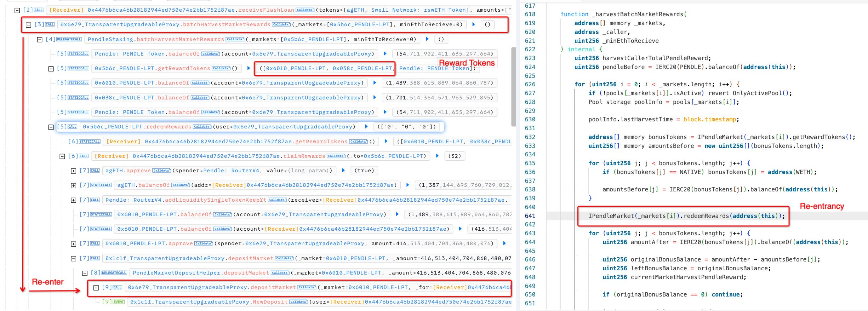Expand the 0x5b6c getRewardTokens staticcall node
The height and width of the screenshot is (311, 868).
(x=51, y=69)
